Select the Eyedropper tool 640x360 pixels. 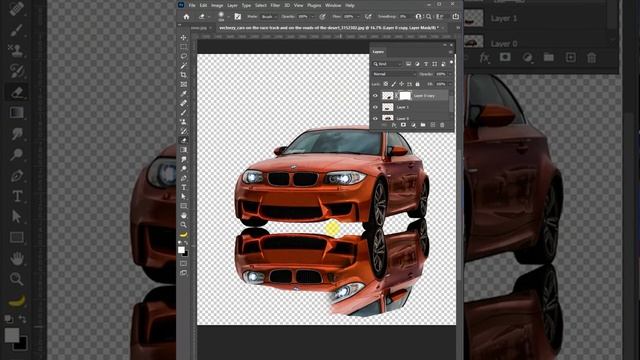point(183,93)
